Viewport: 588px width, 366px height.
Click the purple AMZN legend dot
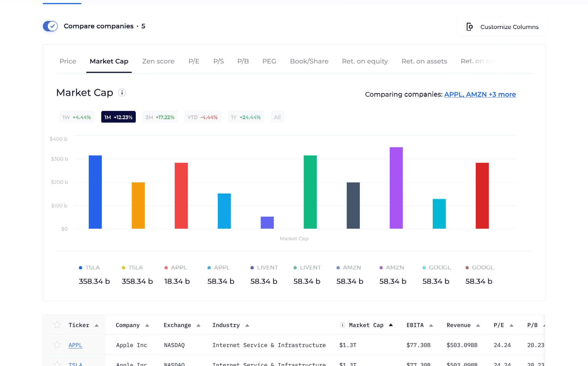(x=381, y=268)
